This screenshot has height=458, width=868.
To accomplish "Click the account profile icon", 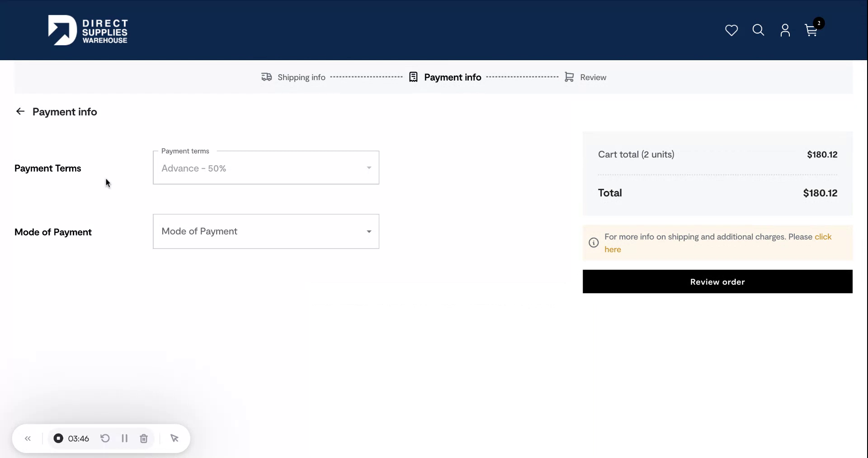I will coord(785,30).
